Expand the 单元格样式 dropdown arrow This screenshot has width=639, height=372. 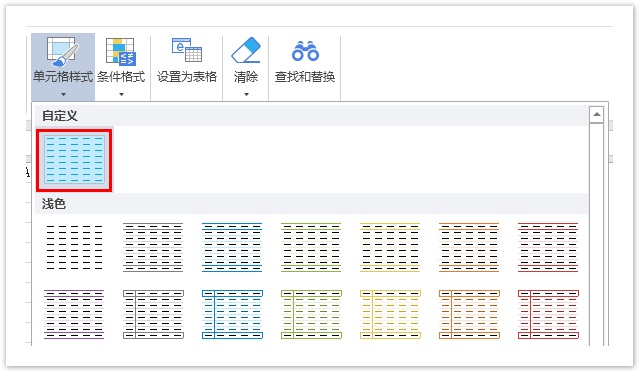(x=63, y=95)
